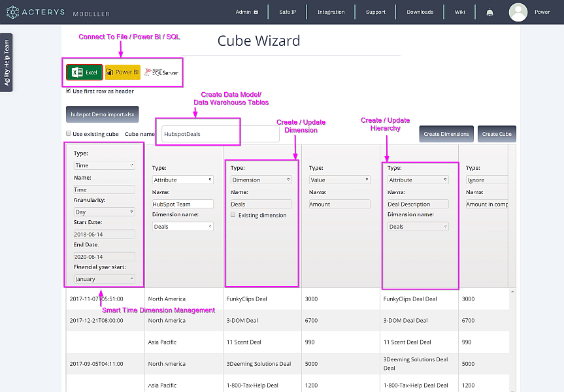564x392 pixels.
Task: Toggle Use first row as header
Action: [69, 91]
